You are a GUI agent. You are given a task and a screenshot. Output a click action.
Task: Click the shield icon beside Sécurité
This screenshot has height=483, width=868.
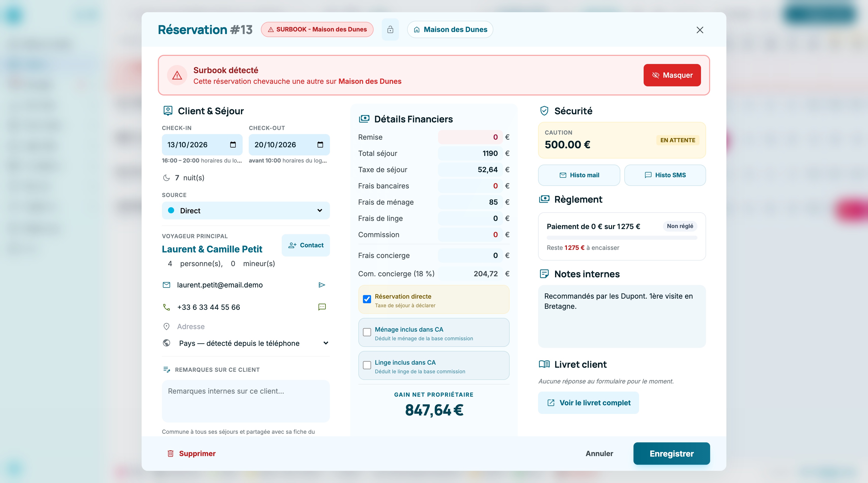coord(544,111)
